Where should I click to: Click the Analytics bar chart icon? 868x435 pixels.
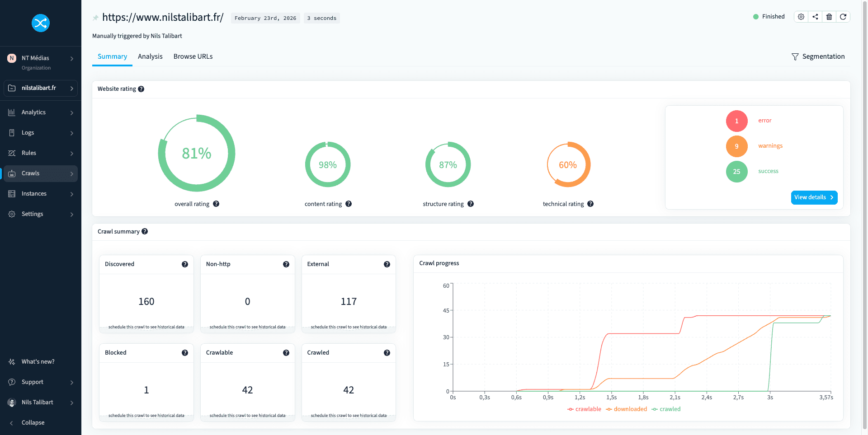pyautogui.click(x=12, y=112)
